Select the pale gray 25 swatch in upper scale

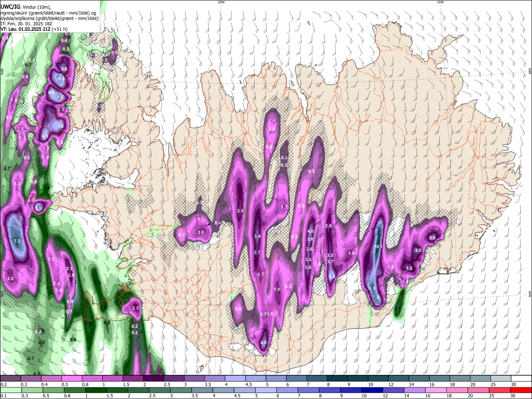click(501, 378)
